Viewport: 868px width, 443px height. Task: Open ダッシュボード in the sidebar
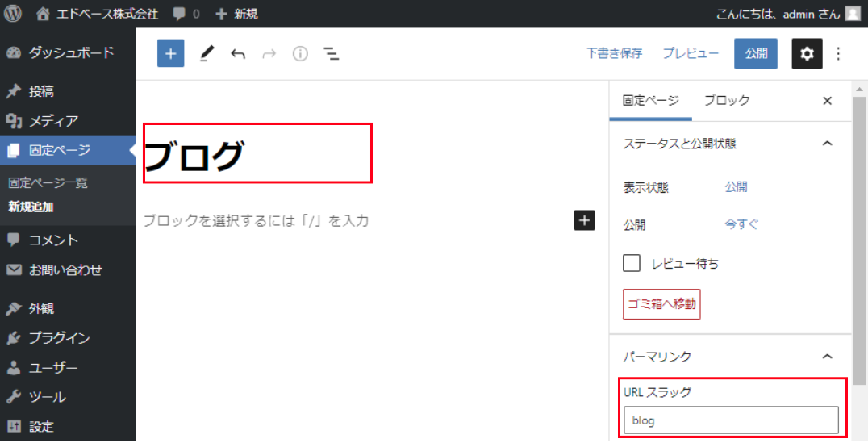click(x=68, y=52)
